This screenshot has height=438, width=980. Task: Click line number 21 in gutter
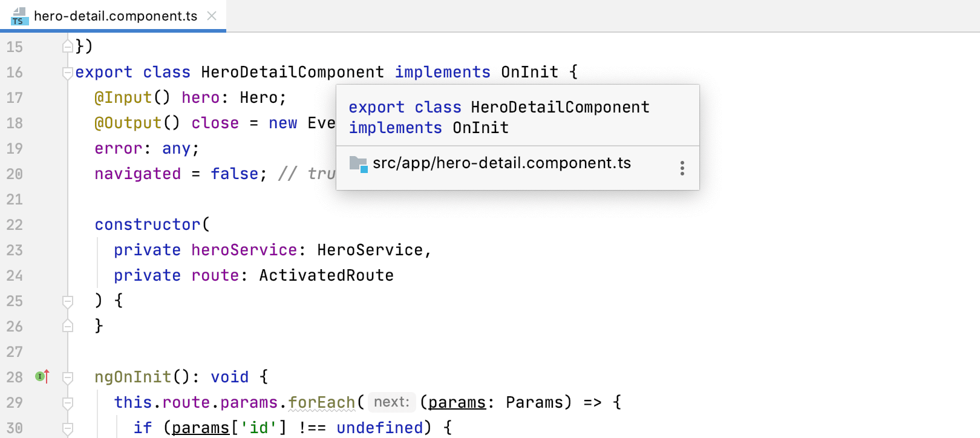15,200
